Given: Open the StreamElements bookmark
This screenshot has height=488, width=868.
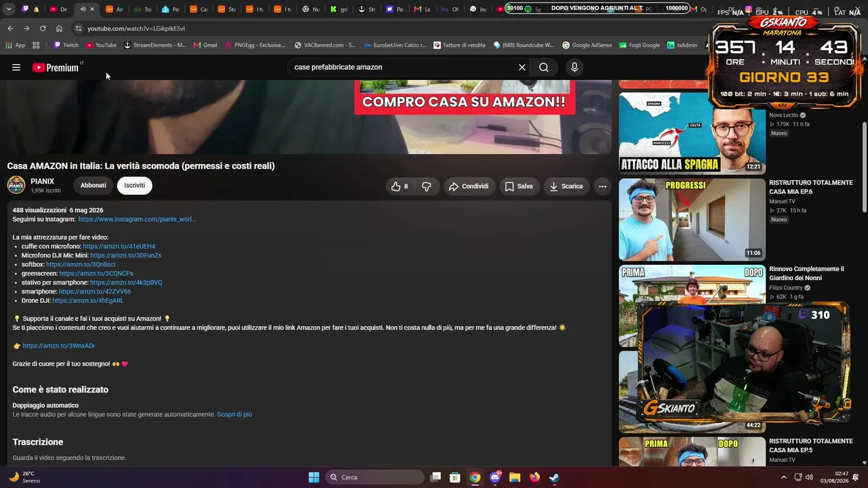Looking at the screenshot, I should 155,45.
